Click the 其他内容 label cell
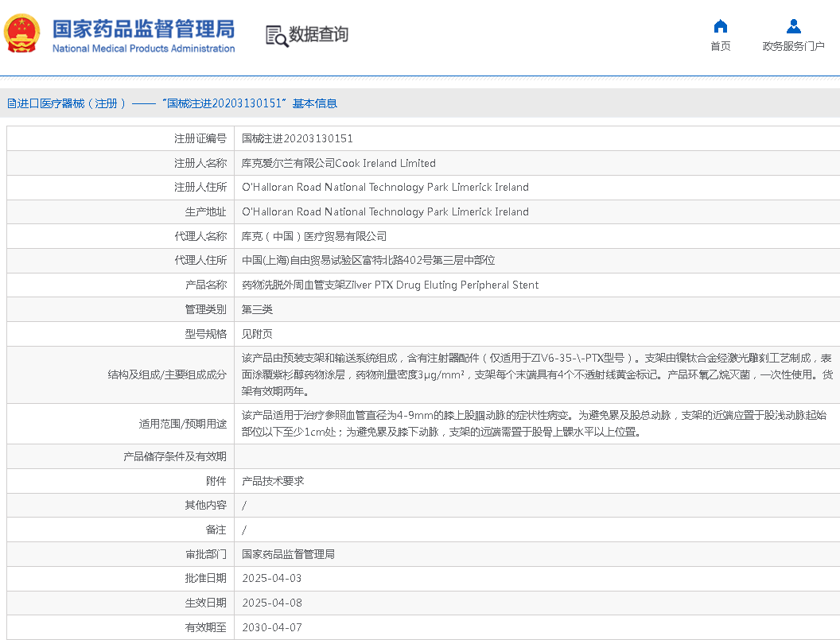 121,505
